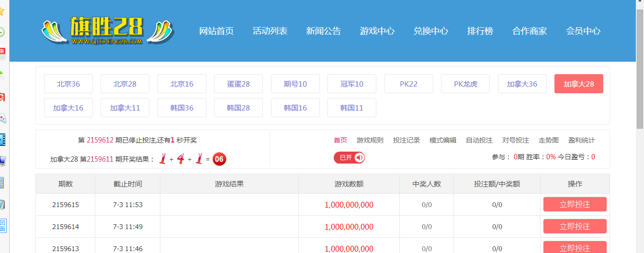
Task: Click the 2159612 period number in status line
Action: (100, 140)
